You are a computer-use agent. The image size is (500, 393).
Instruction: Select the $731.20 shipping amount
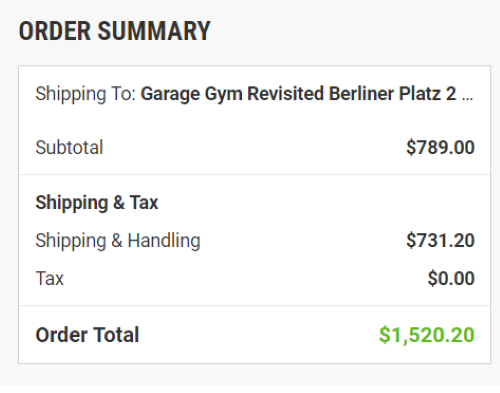point(440,240)
